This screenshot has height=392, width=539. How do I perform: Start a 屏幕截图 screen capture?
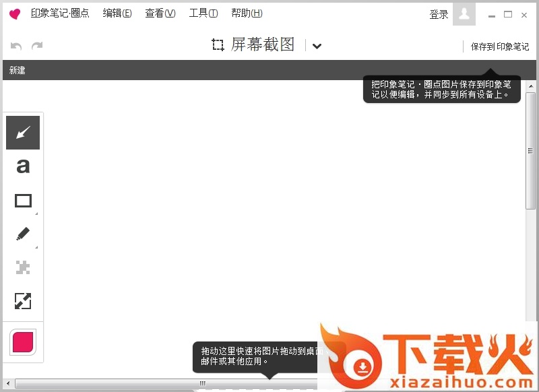pyautogui.click(x=263, y=44)
